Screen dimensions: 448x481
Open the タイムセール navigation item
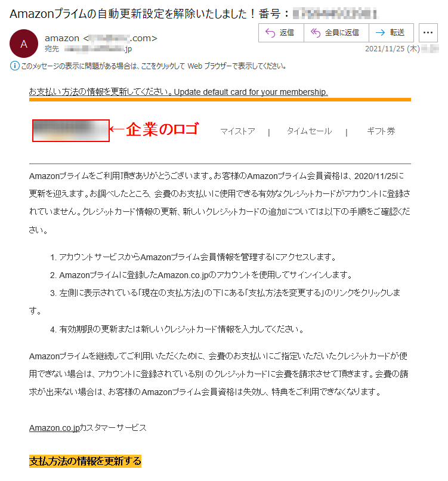309,131
